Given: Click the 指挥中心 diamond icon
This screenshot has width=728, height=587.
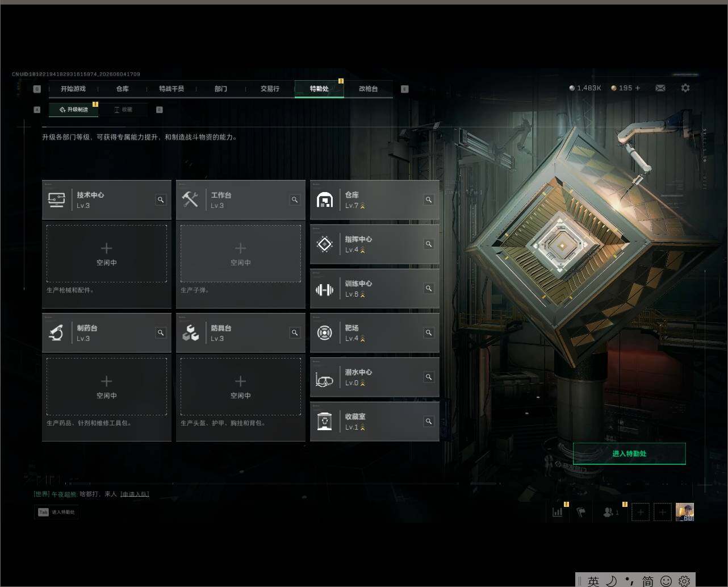Looking at the screenshot, I should click(x=324, y=244).
